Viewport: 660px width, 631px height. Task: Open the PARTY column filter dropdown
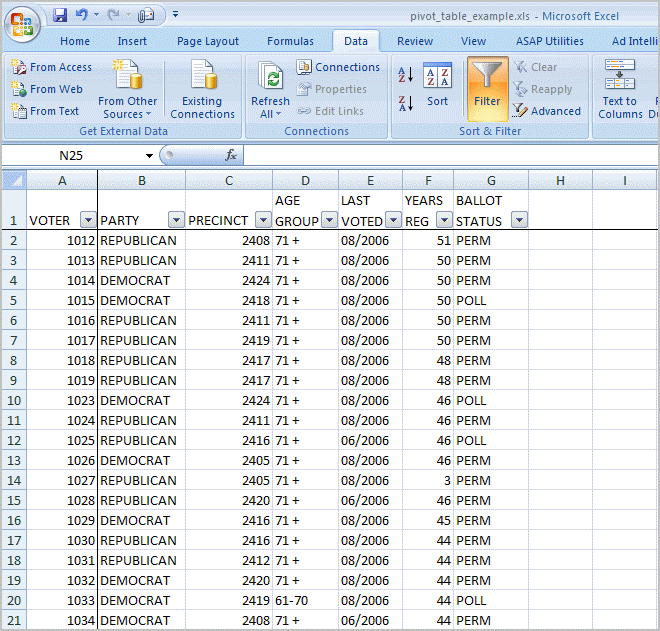click(x=176, y=221)
